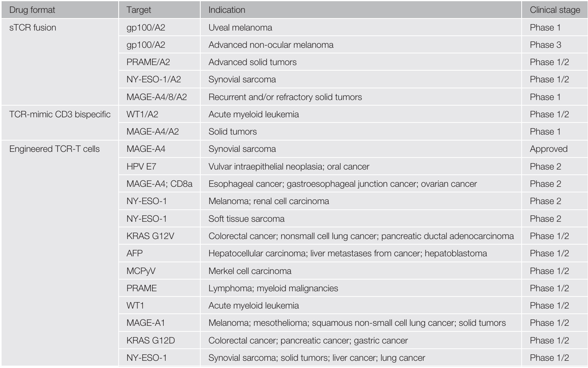Click the "TCR-mimic CD3 bispecific" cell
Image resolution: width=588 pixels, height=368 pixels.
[x=60, y=114]
